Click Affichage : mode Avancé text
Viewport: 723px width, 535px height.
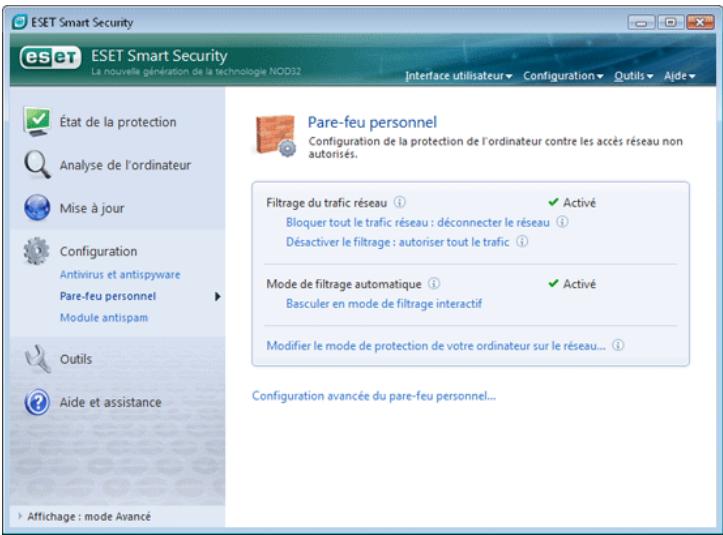[89, 516]
